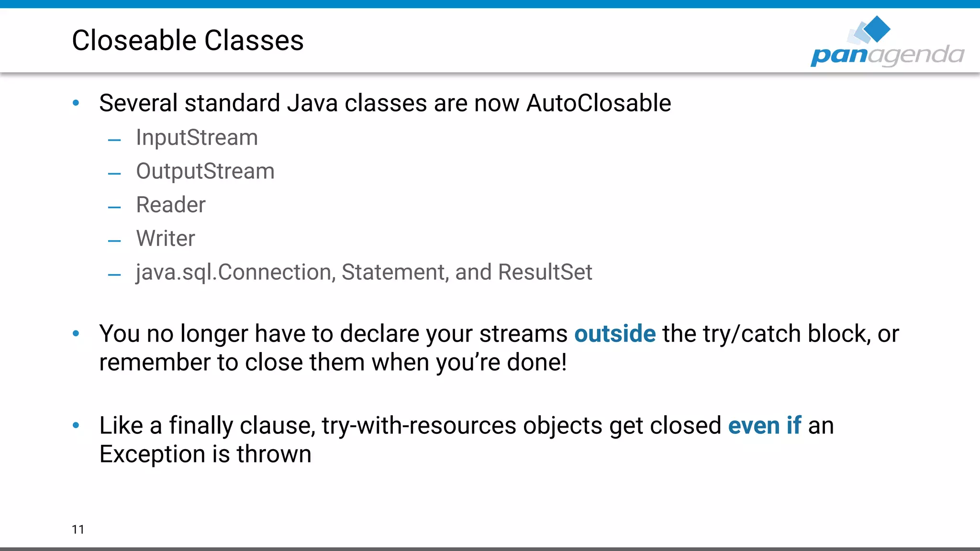Click the highlighted phrase "even if"
Viewport: 980px width, 551px height.
point(764,425)
